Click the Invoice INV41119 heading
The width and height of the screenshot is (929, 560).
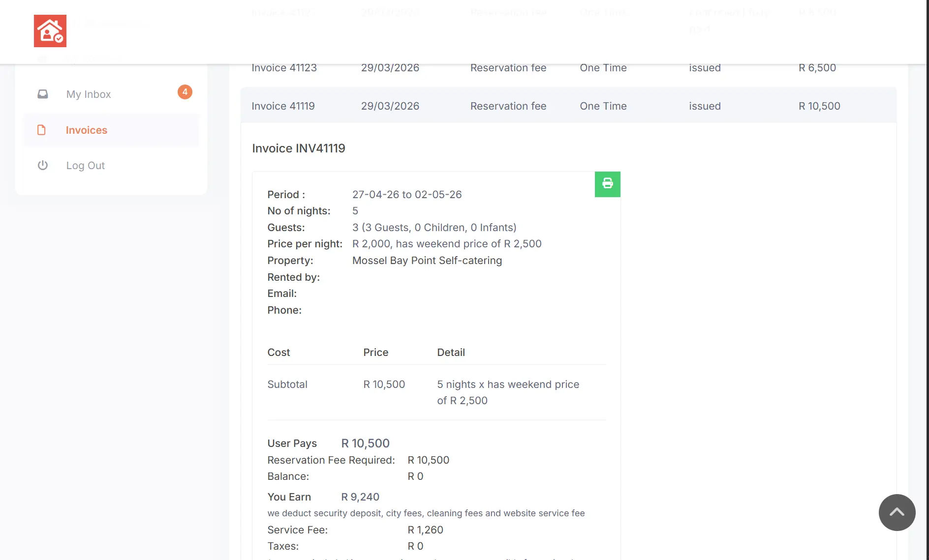(298, 148)
